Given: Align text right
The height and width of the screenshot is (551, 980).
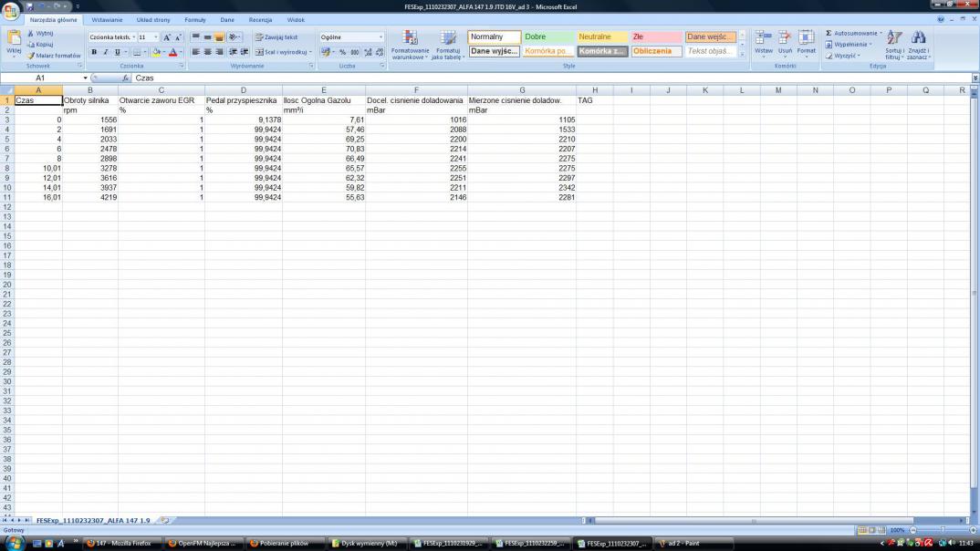Looking at the screenshot, I should point(219,53).
